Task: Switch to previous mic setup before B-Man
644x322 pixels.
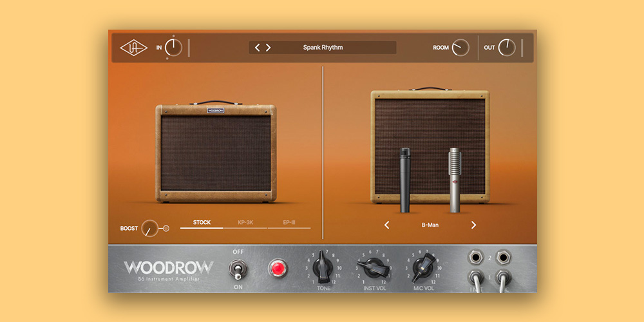Action: coord(386,225)
